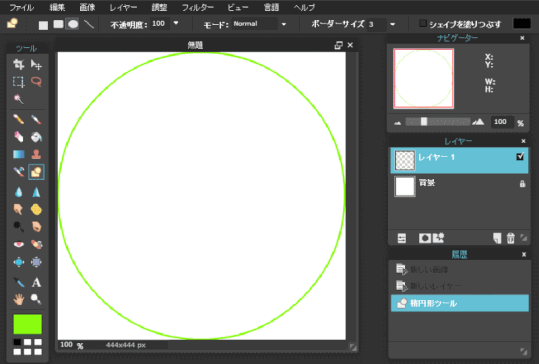Select the Pencil tool
This screenshot has height=364, width=539.
coord(19,119)
